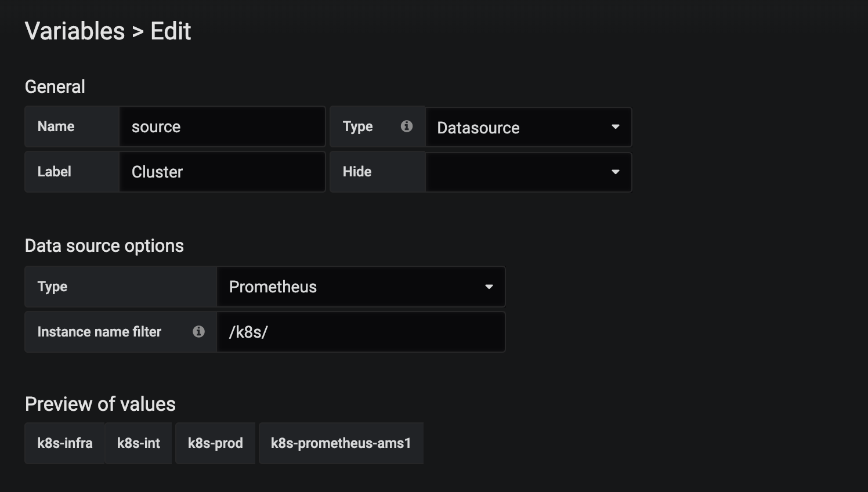The width and height of the screenshot is (868, 492).
Task: Click the Instance name filter /k8s/ field
Action: [x=360, y=332]
